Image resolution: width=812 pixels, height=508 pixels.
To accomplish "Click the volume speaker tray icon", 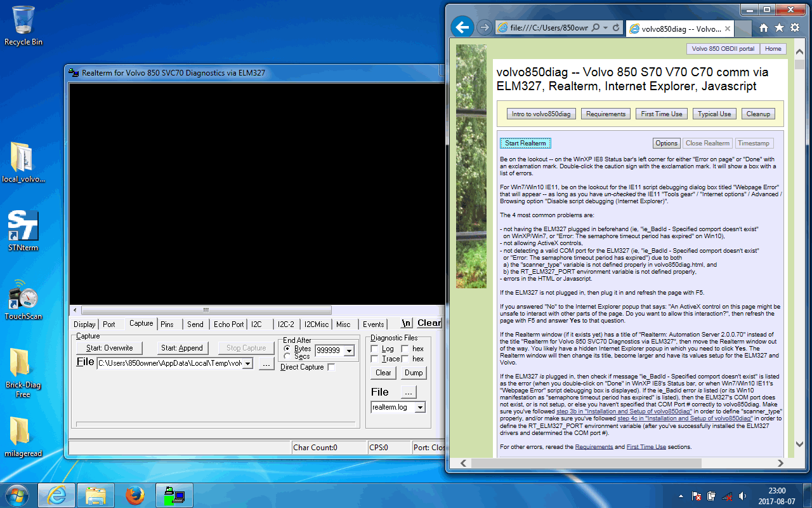I will (x=741, y=495).
